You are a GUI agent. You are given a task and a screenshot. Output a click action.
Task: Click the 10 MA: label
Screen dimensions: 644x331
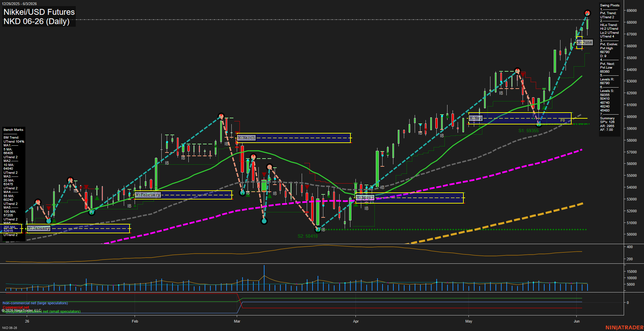tap(9, 165)
